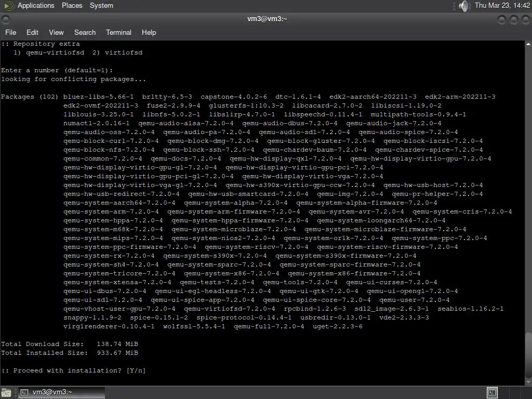
Task: Click package "qemu-system-loongarch64-7.2.0-4"
Action: (381, 220)
